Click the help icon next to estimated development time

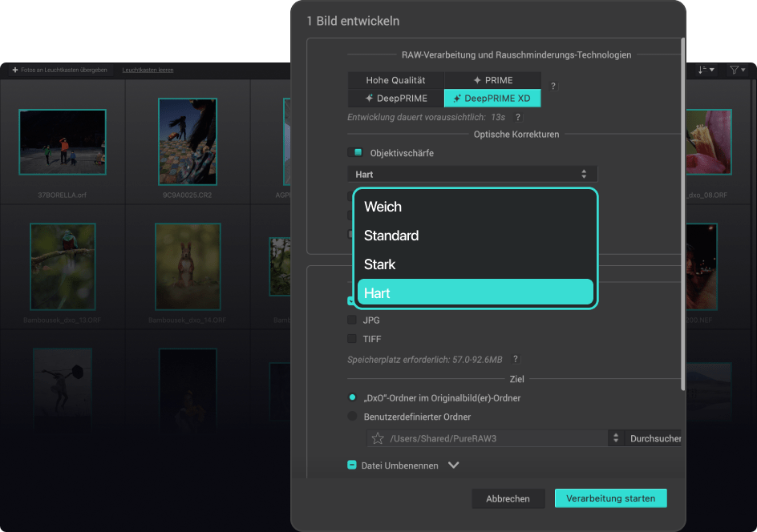point(518,117)
